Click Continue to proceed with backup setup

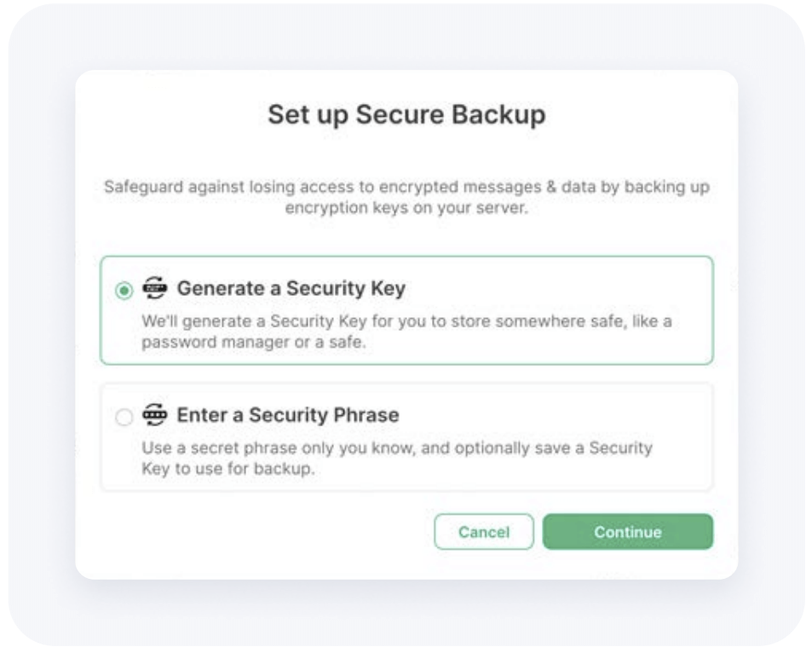tap(628, 532)
